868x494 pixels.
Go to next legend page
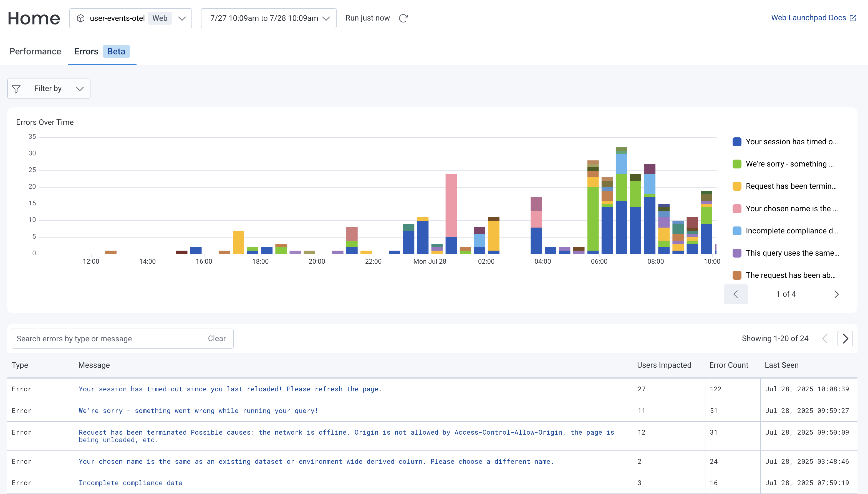(836, 294)
